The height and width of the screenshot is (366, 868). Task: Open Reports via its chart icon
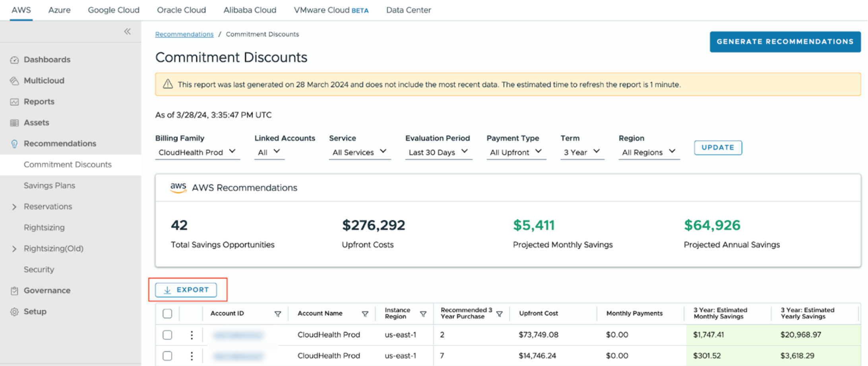tap(15, 102)
